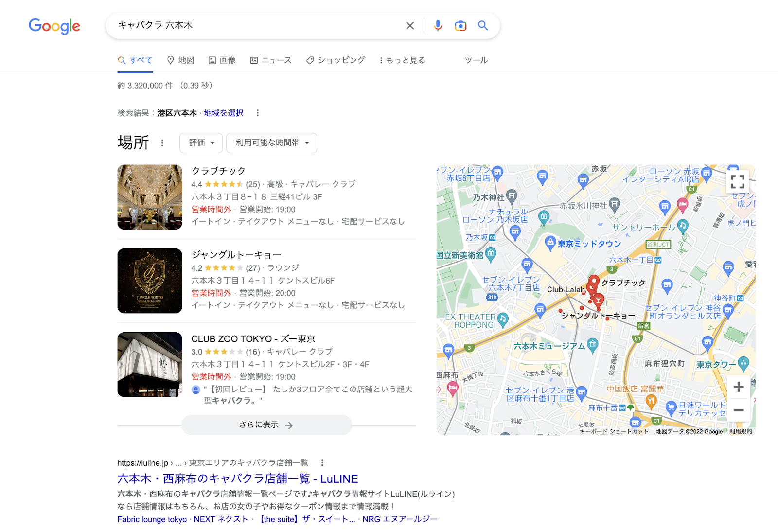Click the NRG エヌアールジー sitelink
The height and width of the screenshot is (532, 778).
click(x=400, y=519)
